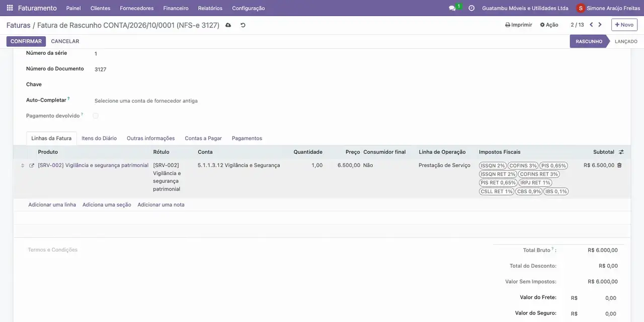Screen dimensions: 644x322
Task: Open column settings adjust icon
Action: point(621,152)
